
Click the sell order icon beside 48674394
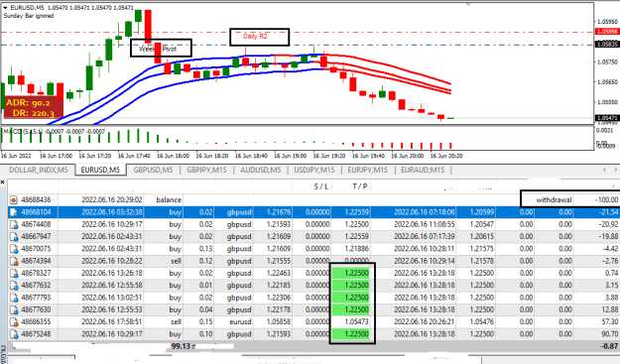coord(14,261)
